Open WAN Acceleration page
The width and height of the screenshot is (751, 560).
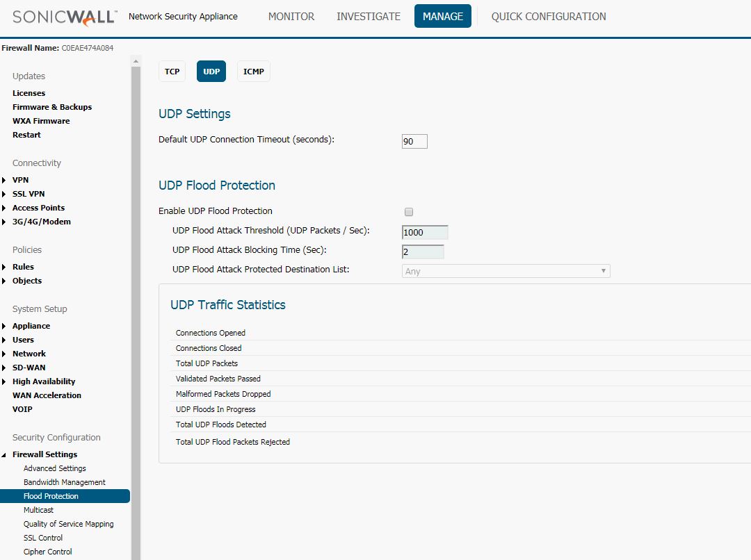click(47, 395)
